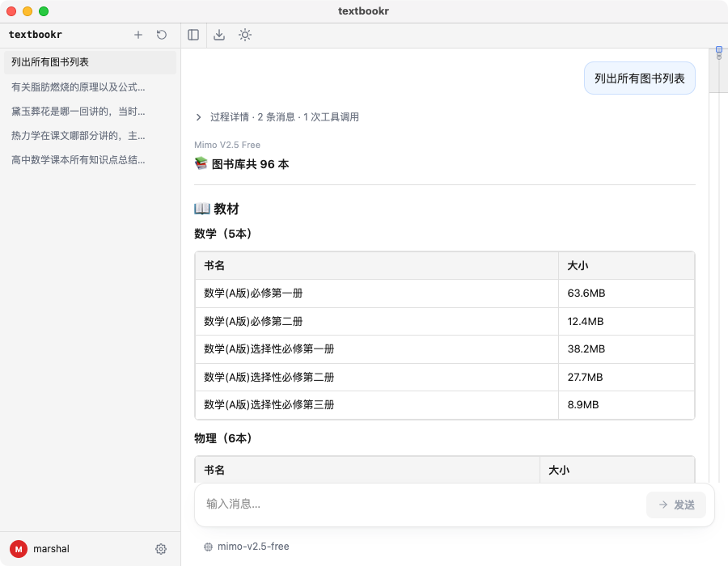Click the marshal username label
Viewport: 728px width, 566px height.
51,549
